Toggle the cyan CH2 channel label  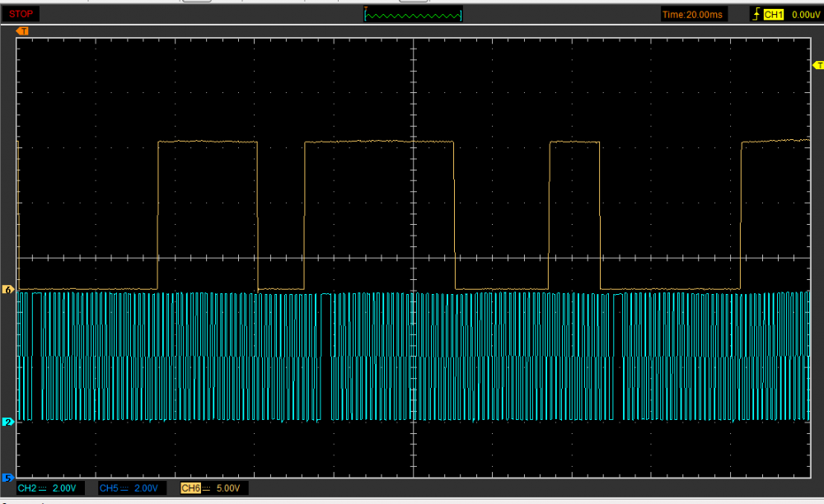tap(27, 488)
